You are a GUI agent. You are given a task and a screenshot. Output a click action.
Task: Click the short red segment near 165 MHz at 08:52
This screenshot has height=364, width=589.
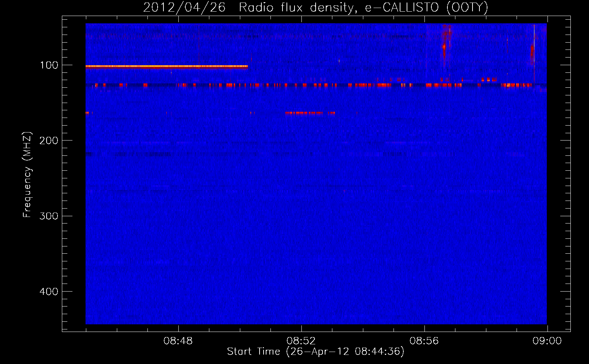coord(310,113)
